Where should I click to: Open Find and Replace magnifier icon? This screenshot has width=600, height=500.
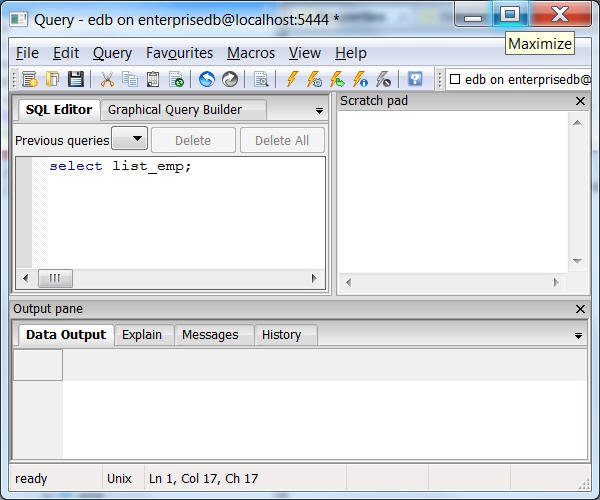pos(261,80)
